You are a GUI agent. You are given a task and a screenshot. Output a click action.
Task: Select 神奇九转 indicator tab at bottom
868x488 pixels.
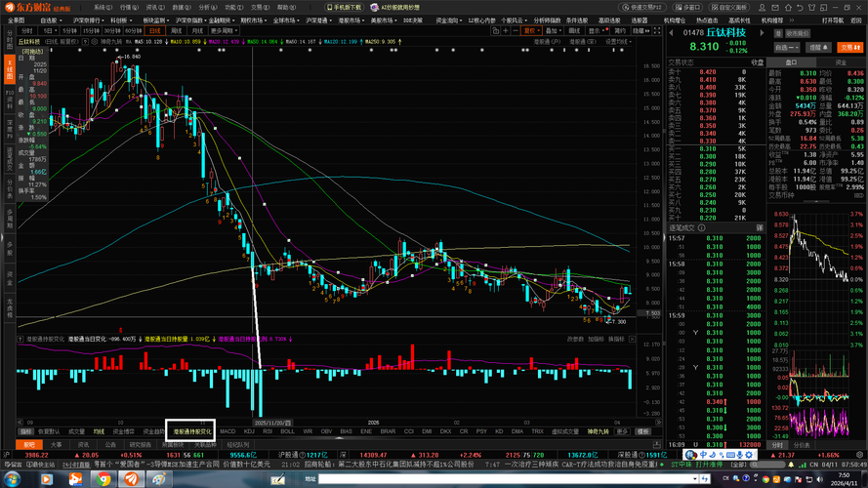(598, 431)
